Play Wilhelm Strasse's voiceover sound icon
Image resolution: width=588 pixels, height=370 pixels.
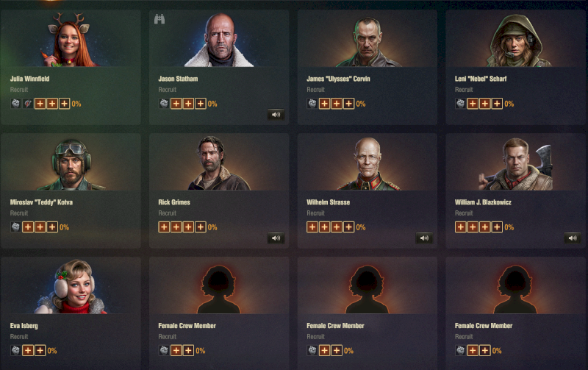(x=424, y=238)
